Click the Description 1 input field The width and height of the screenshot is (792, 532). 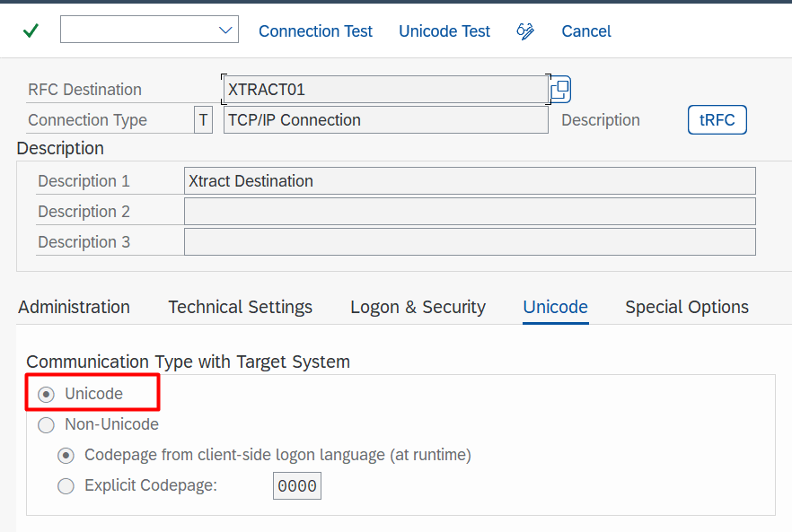[x=469, y=181]
